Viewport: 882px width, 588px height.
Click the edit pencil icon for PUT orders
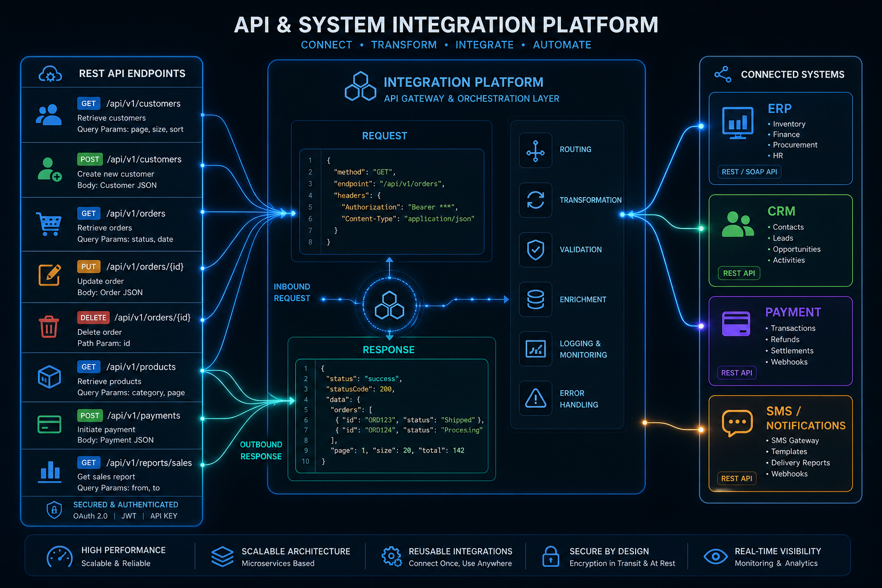point(49,275)
